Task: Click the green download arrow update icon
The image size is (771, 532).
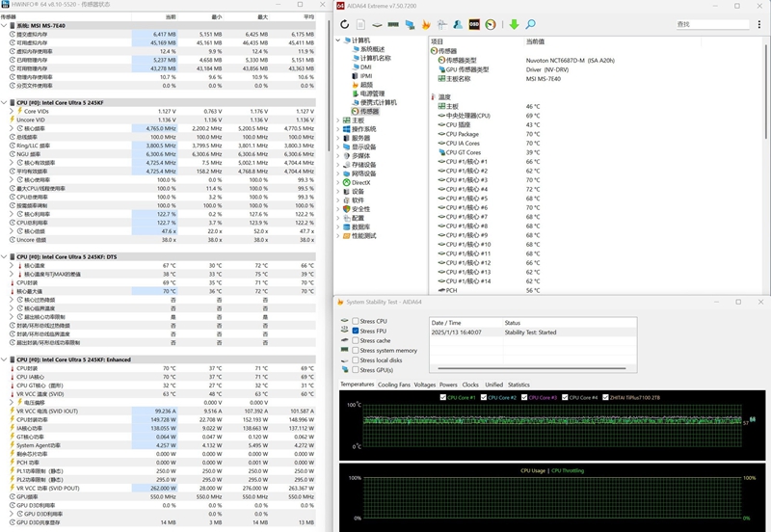Action: pyautogui.click(x=515, y=24)
